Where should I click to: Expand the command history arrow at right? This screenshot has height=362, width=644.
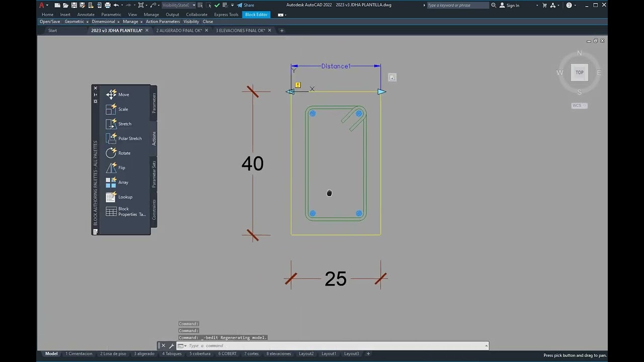click(487, 346)
